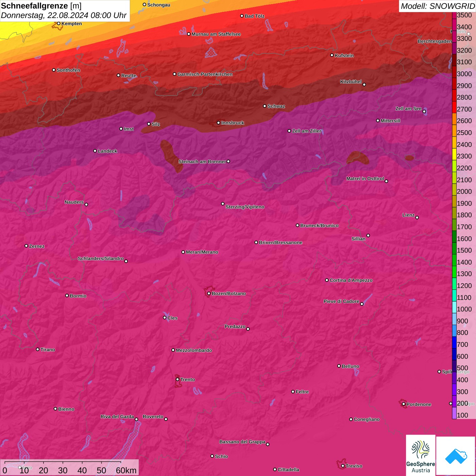Select the Pordenone map label
The image size is (476, 476).
pyautogui.click(x=419, y=405)
